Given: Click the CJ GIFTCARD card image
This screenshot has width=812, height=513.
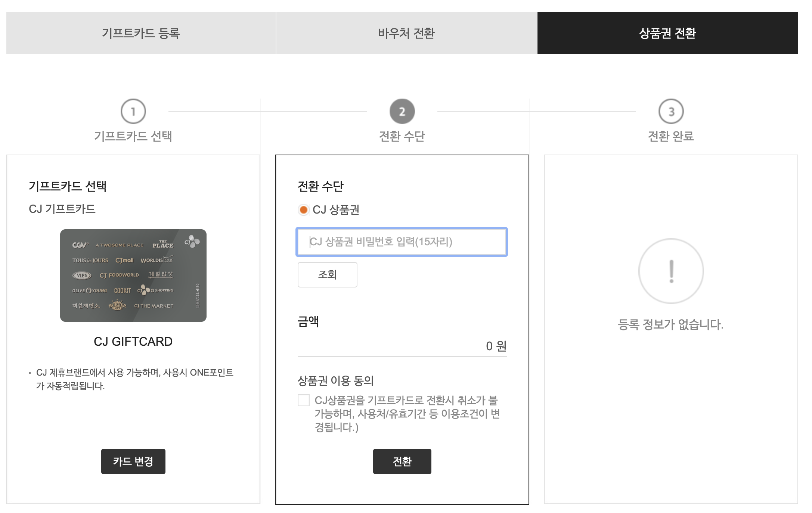Looking at the screenshot, I should [x=133, y=276].
